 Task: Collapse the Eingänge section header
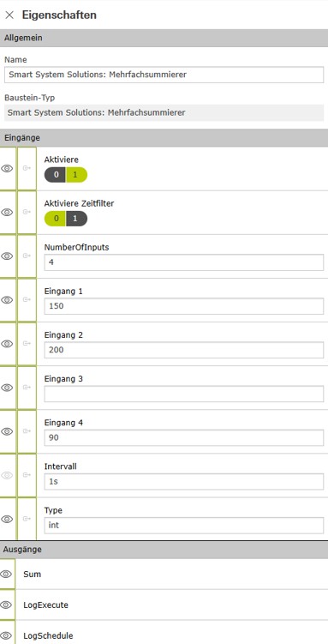[164, 138]
